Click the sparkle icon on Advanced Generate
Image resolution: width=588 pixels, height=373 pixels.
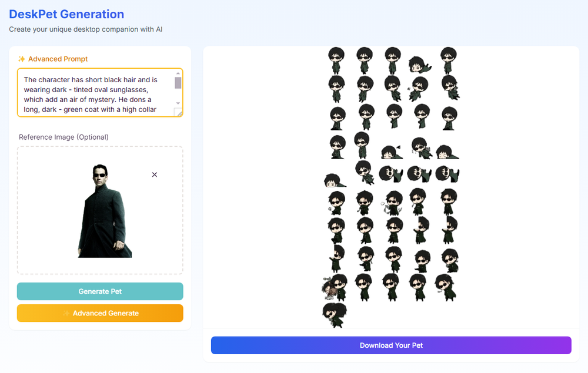click(x=66, y=313)
